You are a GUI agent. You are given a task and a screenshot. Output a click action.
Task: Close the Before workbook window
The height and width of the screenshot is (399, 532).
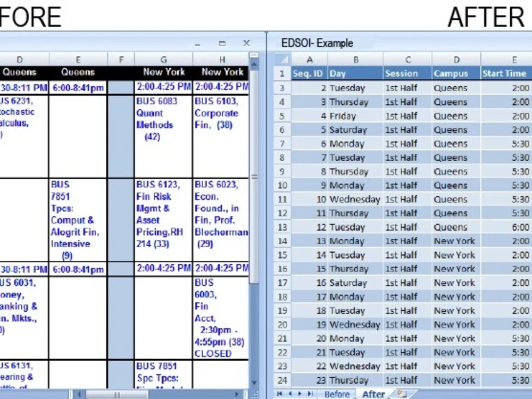coord(247,43)
